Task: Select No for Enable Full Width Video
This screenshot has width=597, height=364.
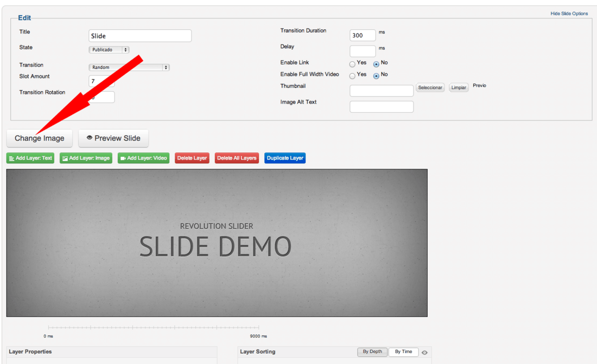Action: [x=376, y=76]
